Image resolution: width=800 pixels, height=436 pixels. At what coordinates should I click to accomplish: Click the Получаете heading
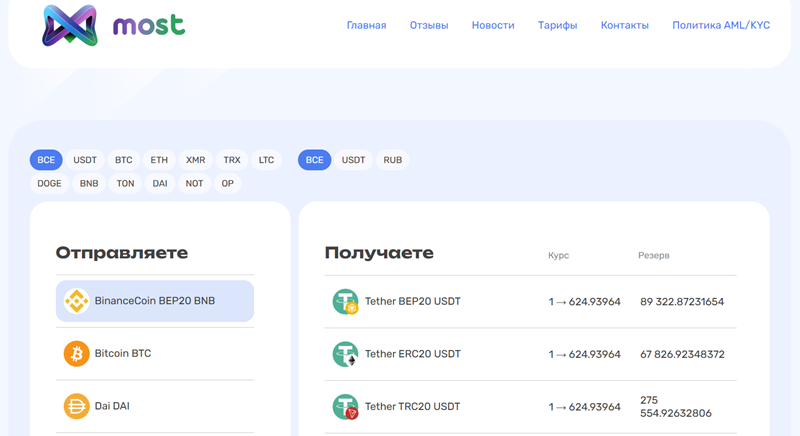[379, 253]
